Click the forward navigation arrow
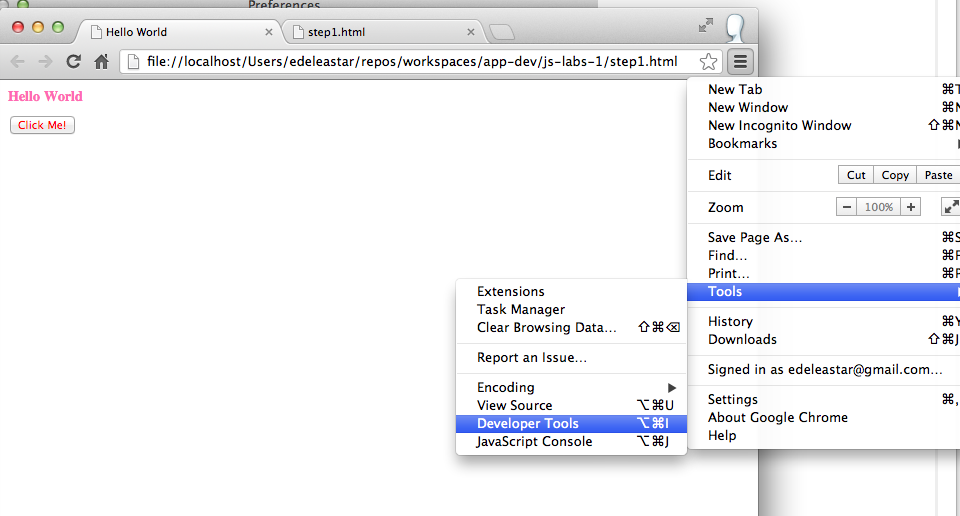960x516 pixels. click(x=45, y=62)
